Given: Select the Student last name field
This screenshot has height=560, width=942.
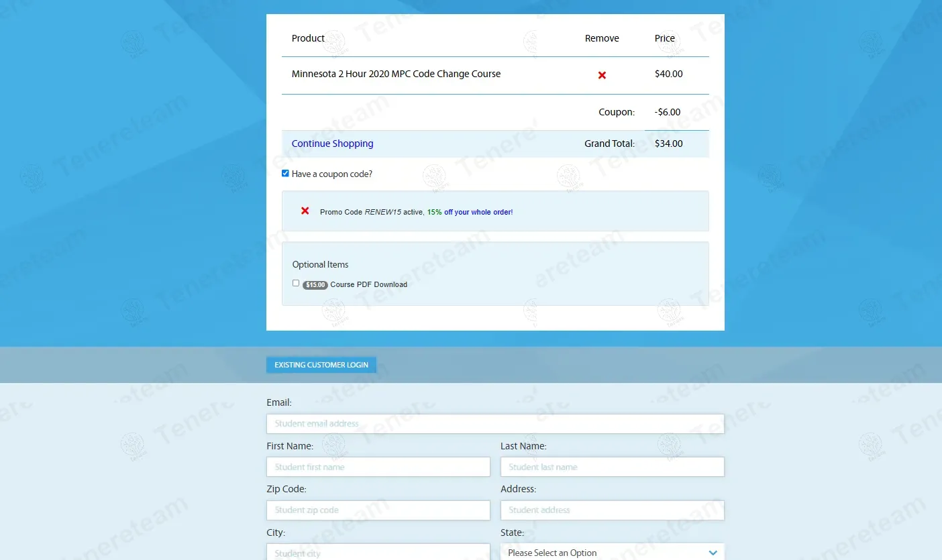Looking at the screenshot, I should pos(613,467).
